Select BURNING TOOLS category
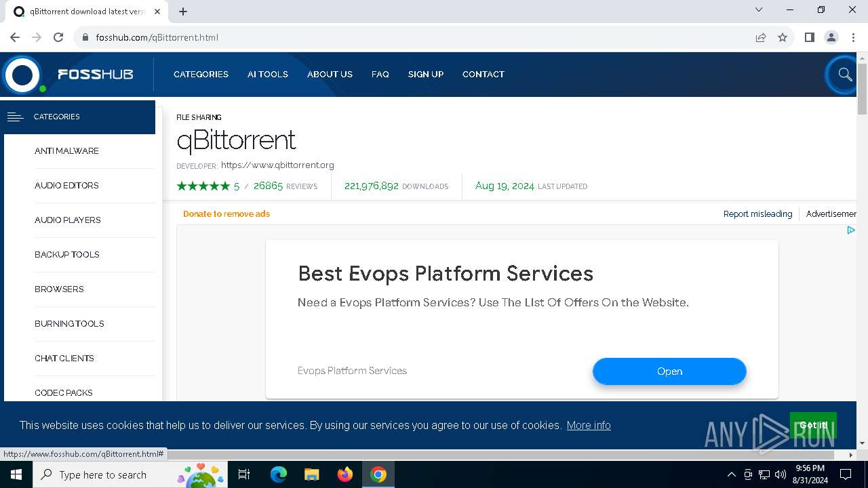This screenshot has width=868, height=488. click(x=69, y=324)
